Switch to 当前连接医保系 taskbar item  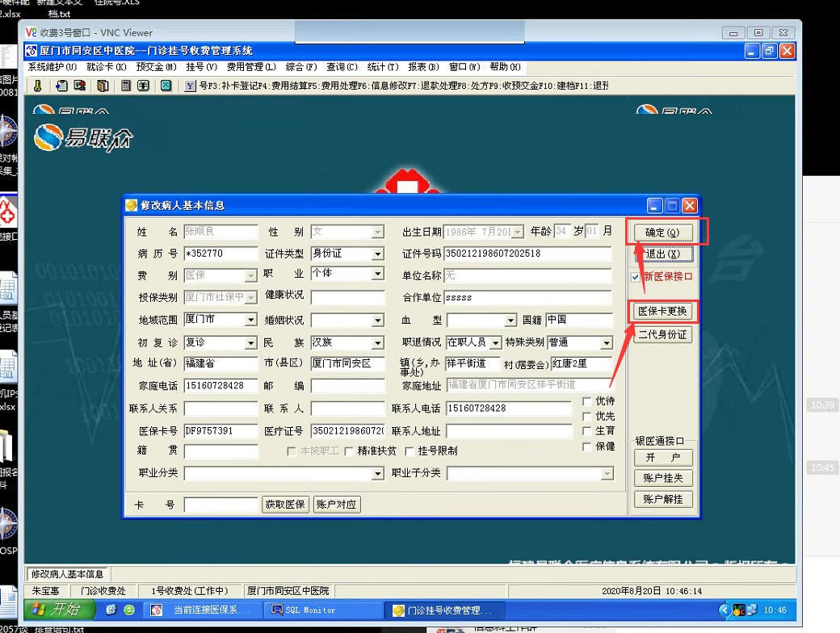(204, 610)
